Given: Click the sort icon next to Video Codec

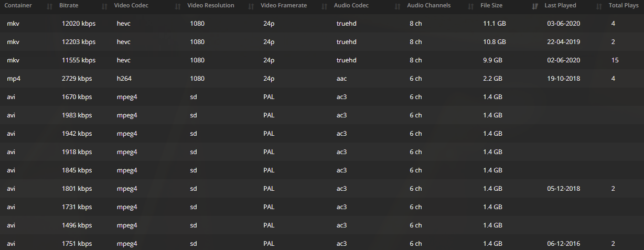Looking at the screenshot, I should tap(178, 6).
